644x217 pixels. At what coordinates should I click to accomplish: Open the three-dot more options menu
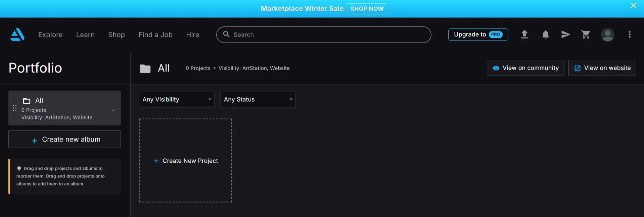630,35
